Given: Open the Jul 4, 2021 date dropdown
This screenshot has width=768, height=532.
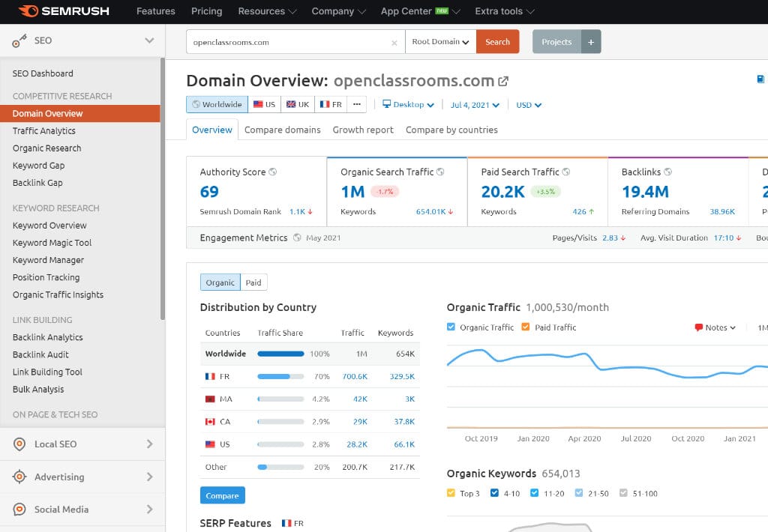Looking at the screenshot, I should pyautogui.click(x=475, y=105).
